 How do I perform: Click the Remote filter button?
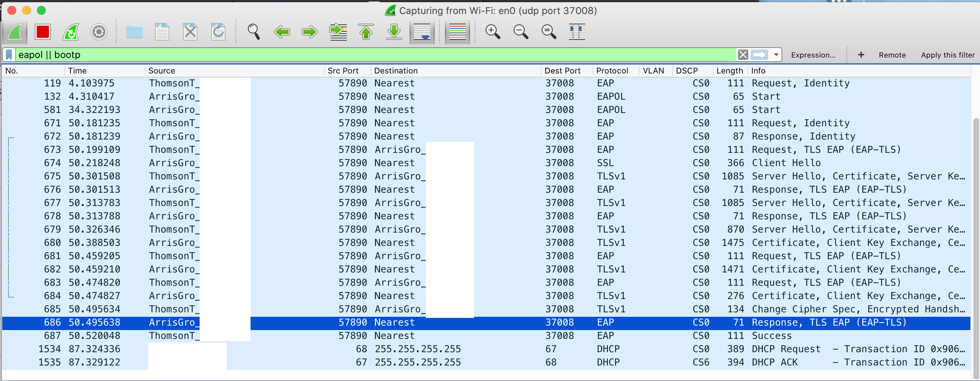[x=892, y=55]
